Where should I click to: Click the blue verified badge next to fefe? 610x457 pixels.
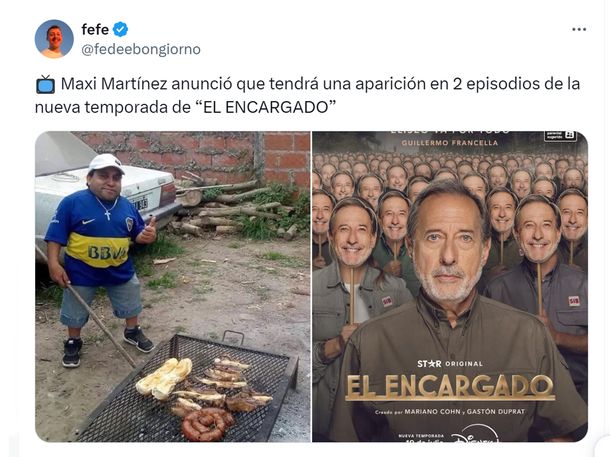[120, 30]
